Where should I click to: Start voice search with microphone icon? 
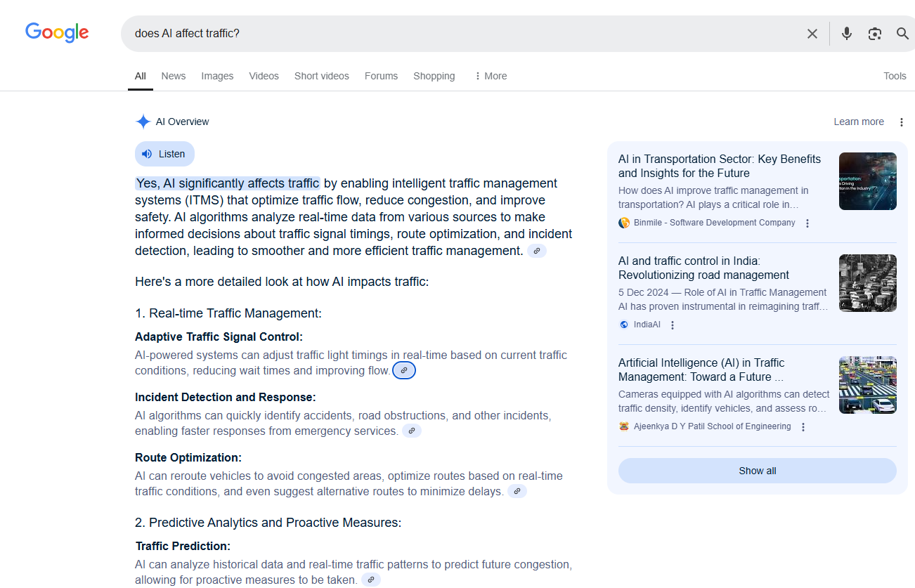click(847, 34)
